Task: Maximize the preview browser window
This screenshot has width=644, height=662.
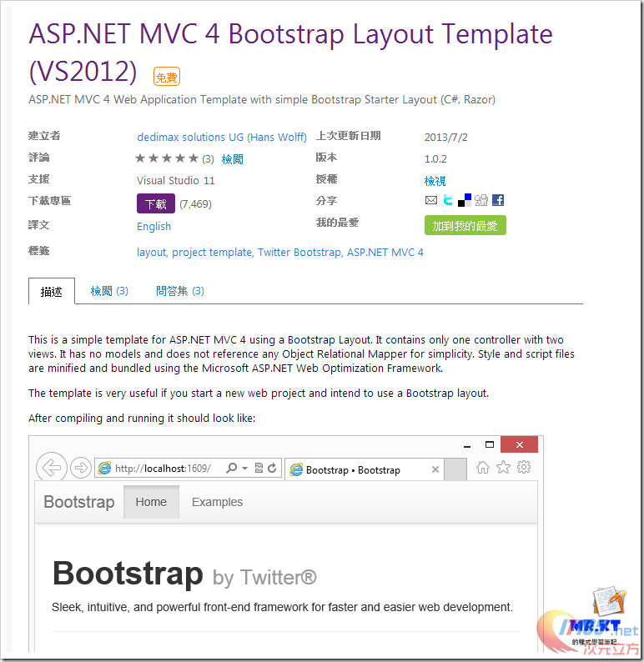Action: [x=490, y=444]
